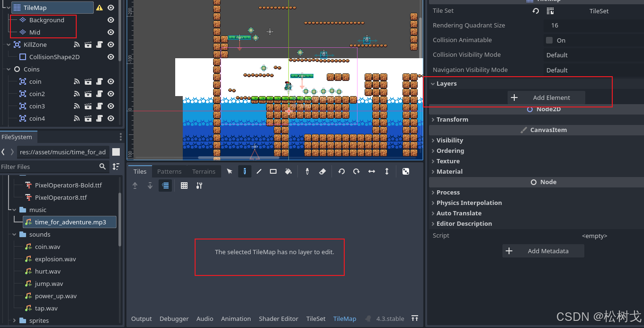Toggle TileMap node visibility eye
This screenshot has height=328, width=644.
pyautogui.click(x=111, y=8)
